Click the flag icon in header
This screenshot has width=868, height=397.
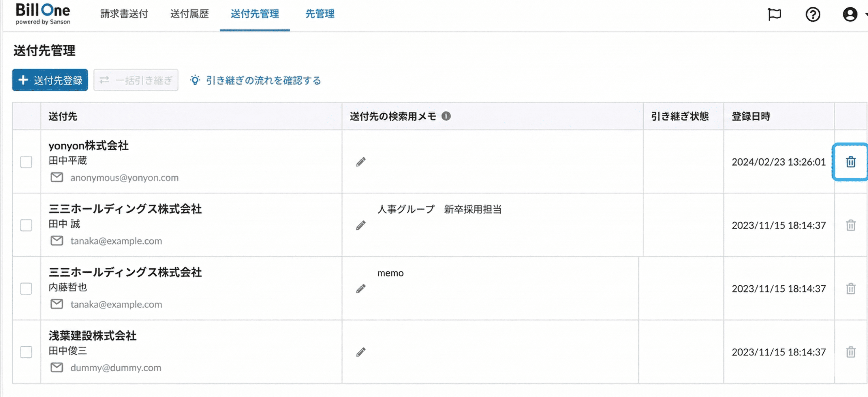tap(774, 14)
